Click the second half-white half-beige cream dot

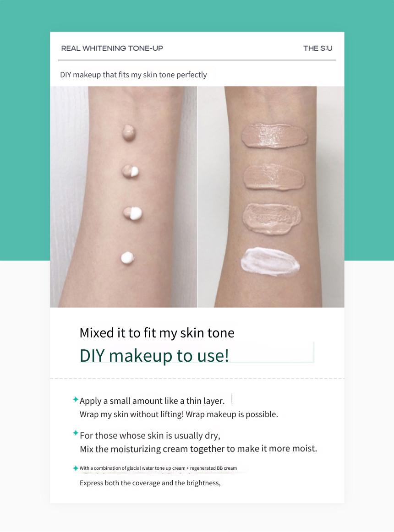pyautogui.click(x=131, y=172)
